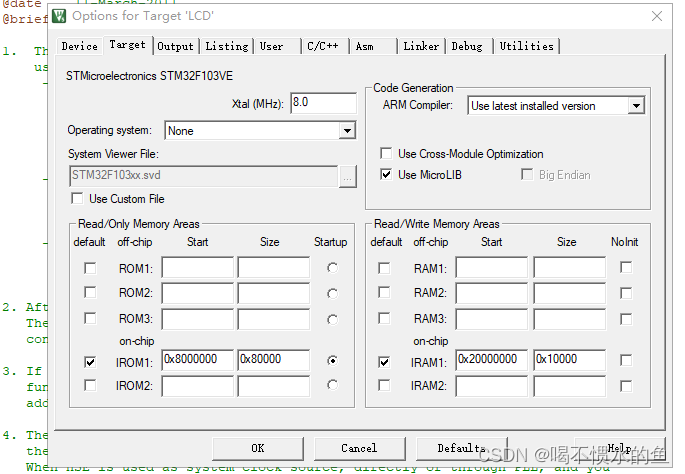Click the IROM2 Start field
The width and height of the screenshot is (685, 474).
(x=198, y=387)
